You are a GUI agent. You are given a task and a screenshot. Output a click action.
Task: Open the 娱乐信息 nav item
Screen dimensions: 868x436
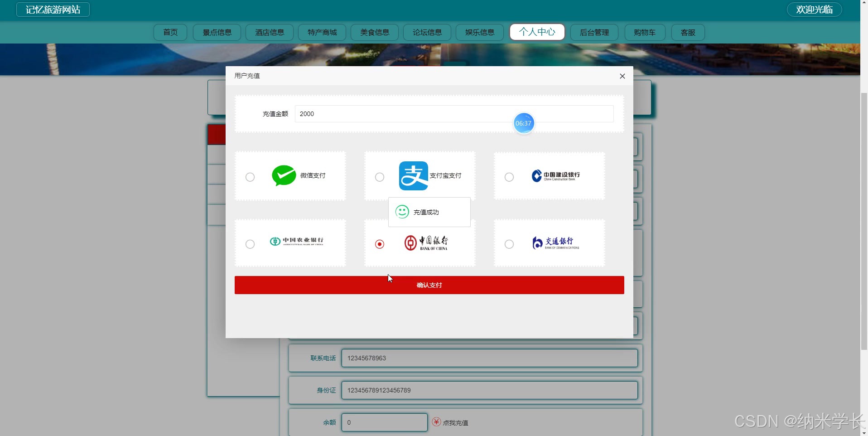[x=480, y=32]
